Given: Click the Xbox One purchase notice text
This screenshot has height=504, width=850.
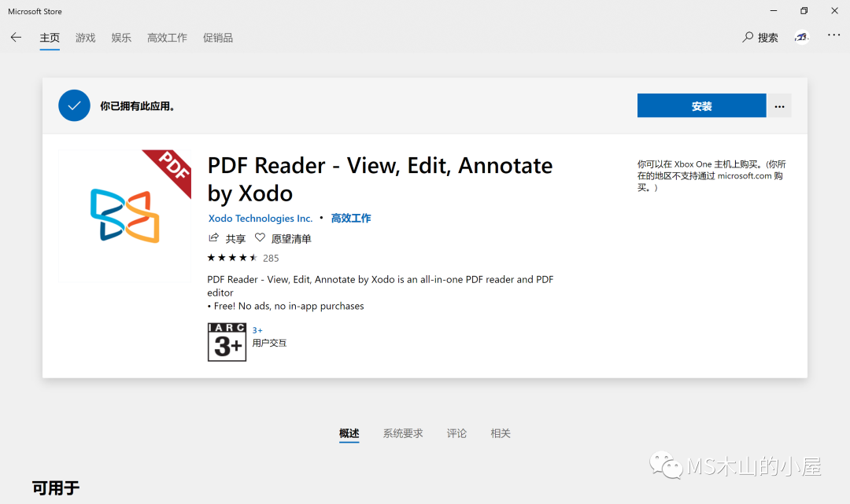Looking at the screenshot, I should pos(711,175).
